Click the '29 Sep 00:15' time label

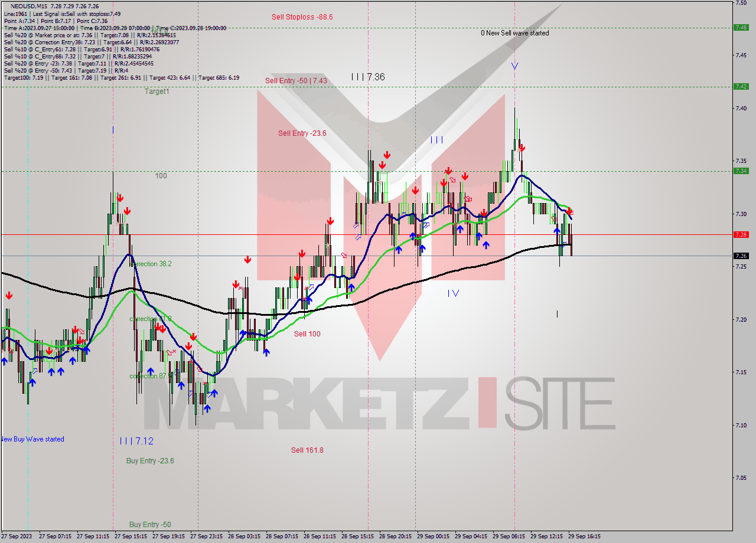click(433, 537)
